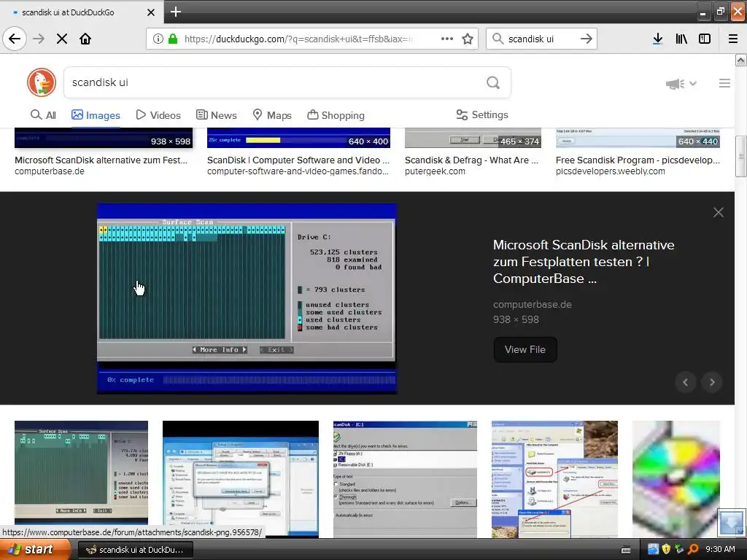Click the browser forward arrow
This screenshot has height=560, width=747.
[39, 39]
